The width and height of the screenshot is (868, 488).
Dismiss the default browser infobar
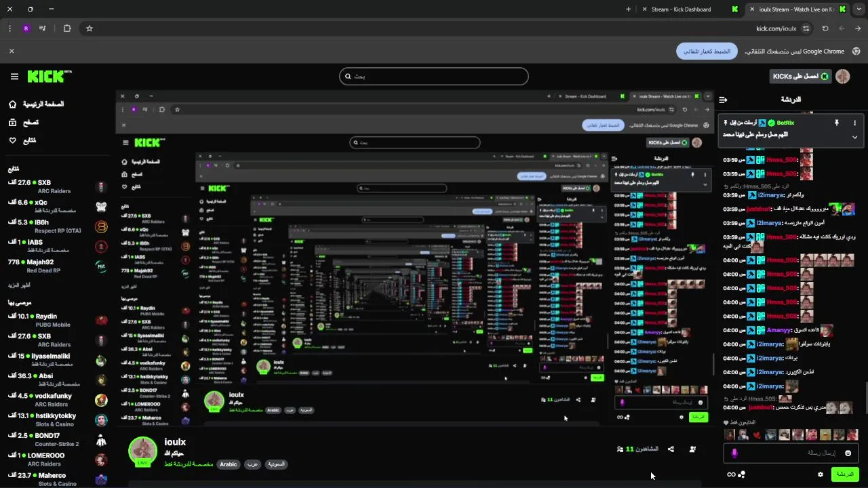pyautogui.click(x=12, y=51)
